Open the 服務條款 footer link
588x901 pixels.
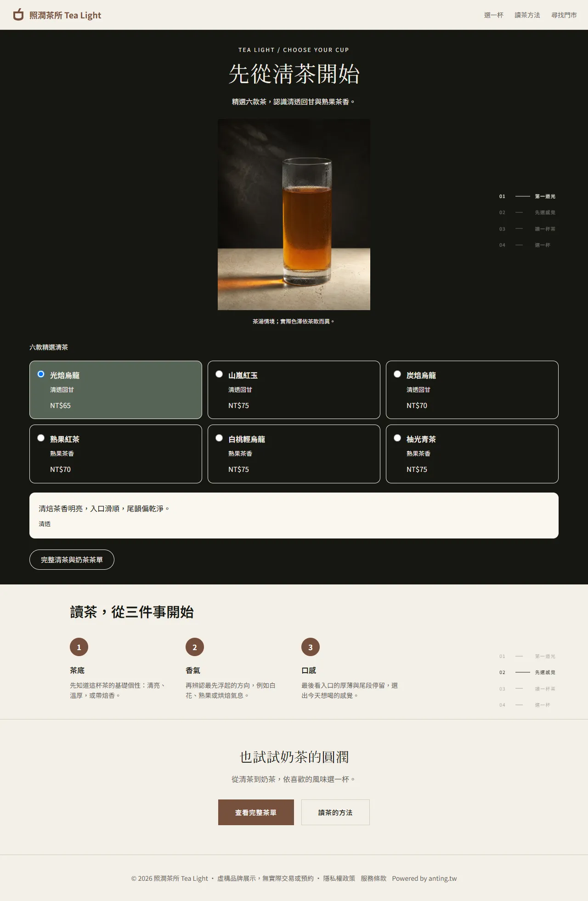coord(373,878)
